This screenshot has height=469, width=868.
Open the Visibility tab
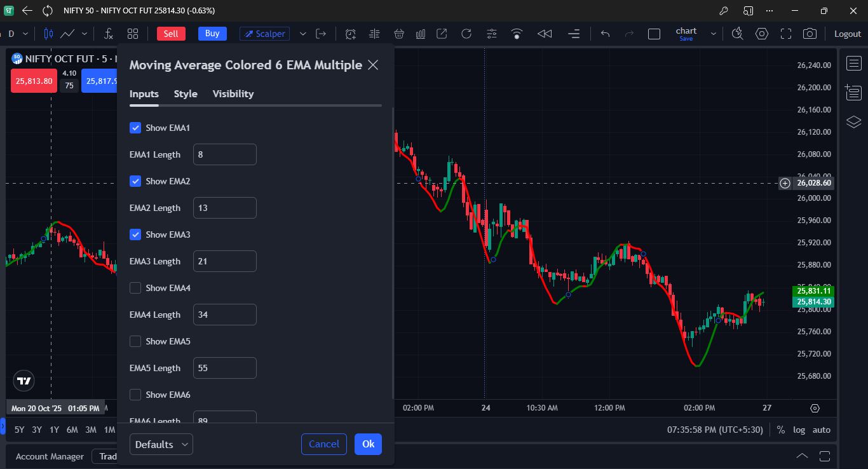tap(233, 93)
